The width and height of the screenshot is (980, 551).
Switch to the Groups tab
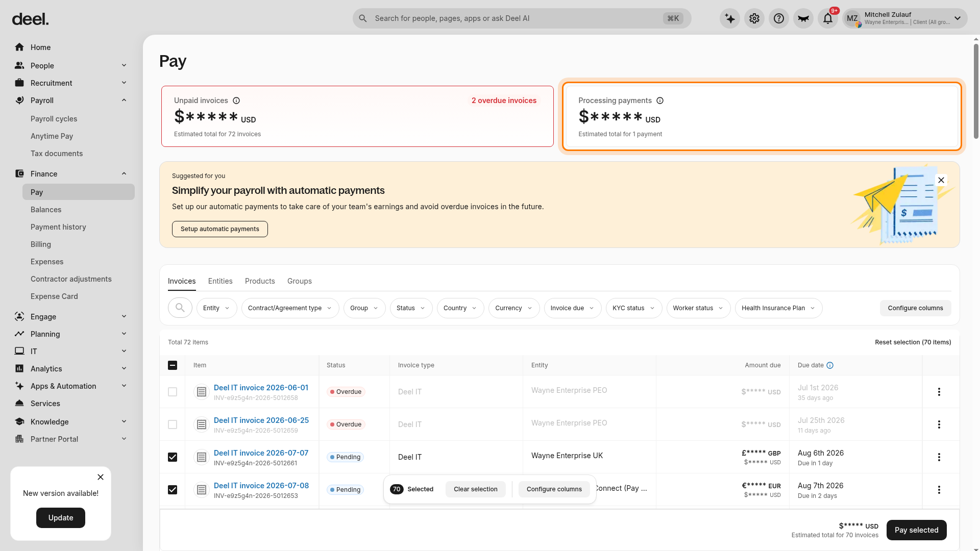coord(300,281)
